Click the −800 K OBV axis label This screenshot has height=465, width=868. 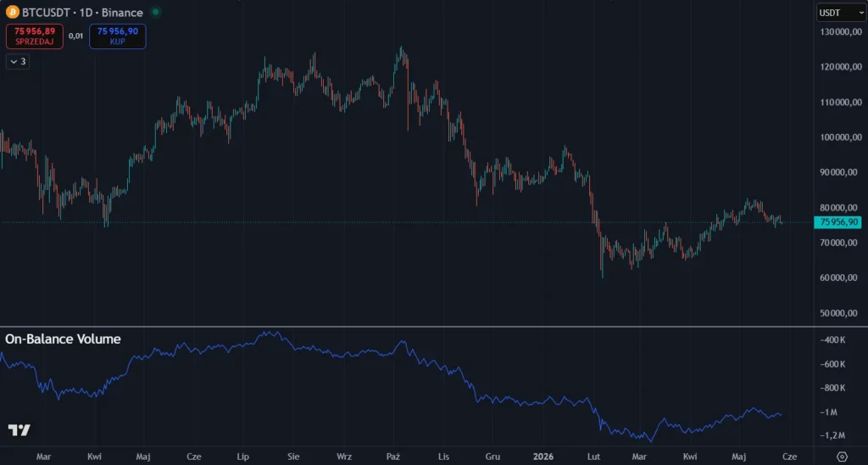832,388
